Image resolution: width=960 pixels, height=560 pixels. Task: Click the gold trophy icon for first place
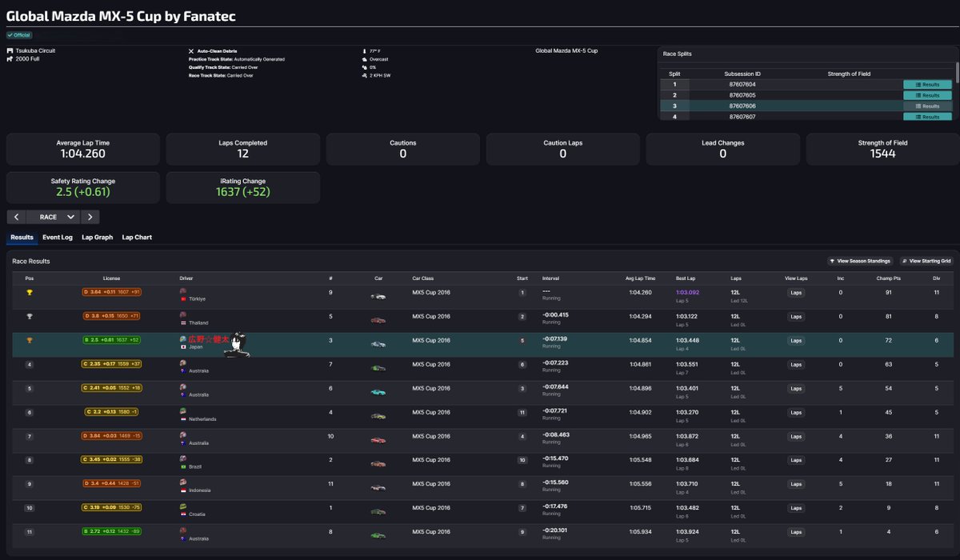point(30,293)
